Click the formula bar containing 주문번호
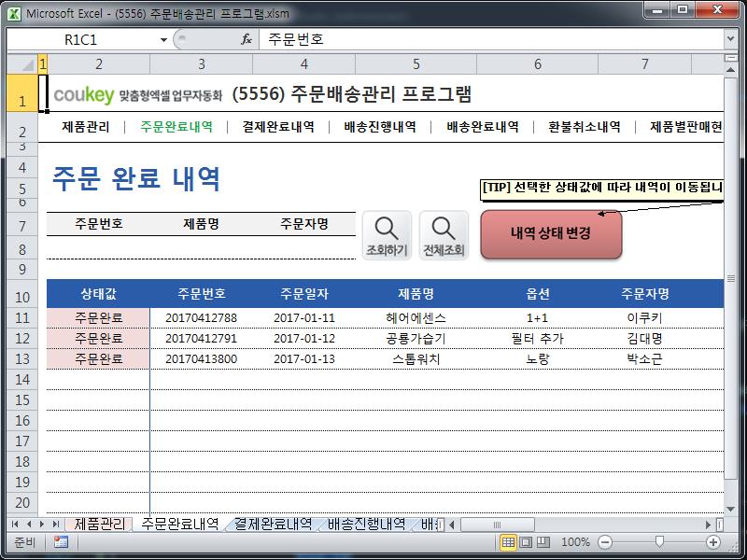Screen dimensions: 747x560 click(x=491, y=39)
